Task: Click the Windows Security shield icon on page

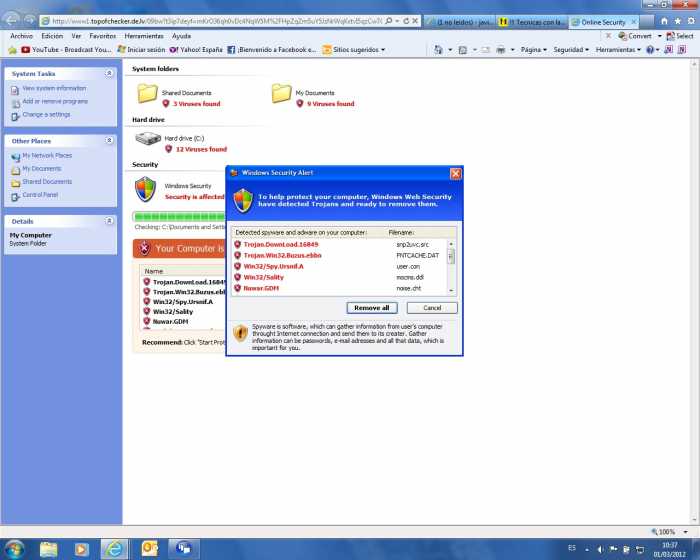Action: (146, 189)
